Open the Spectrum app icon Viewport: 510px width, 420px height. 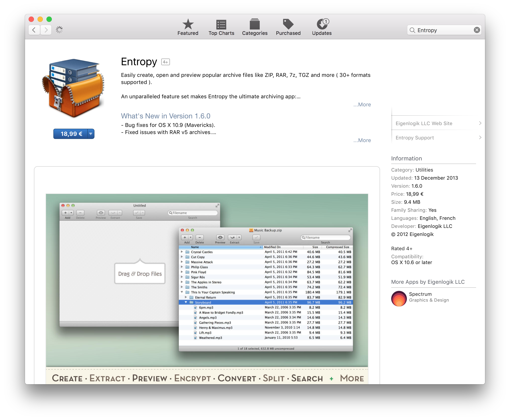(399, 298)
